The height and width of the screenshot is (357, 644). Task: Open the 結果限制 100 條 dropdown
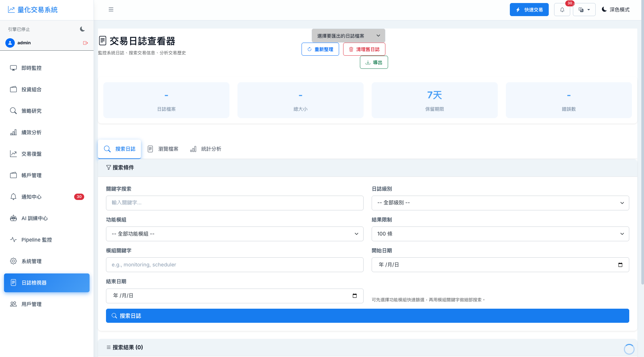coord(500,234)
